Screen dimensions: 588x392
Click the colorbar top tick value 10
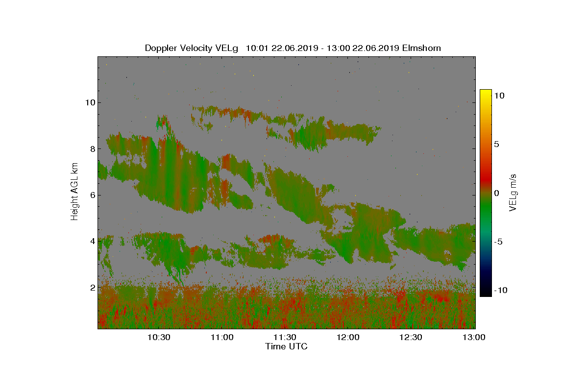point(499,96)
